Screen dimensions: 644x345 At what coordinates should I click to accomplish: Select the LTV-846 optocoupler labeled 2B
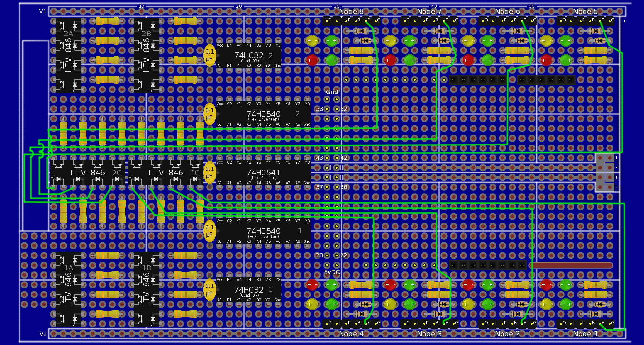[x=146, y=55]
